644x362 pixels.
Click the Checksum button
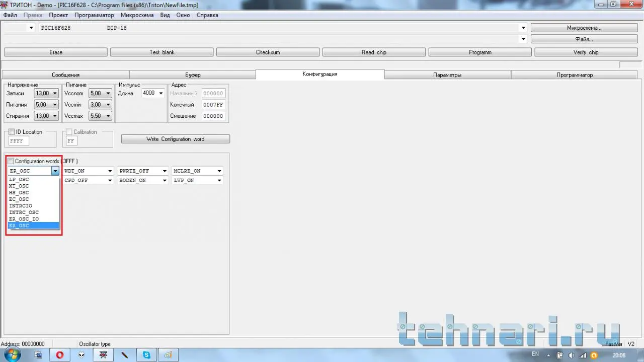268,52
